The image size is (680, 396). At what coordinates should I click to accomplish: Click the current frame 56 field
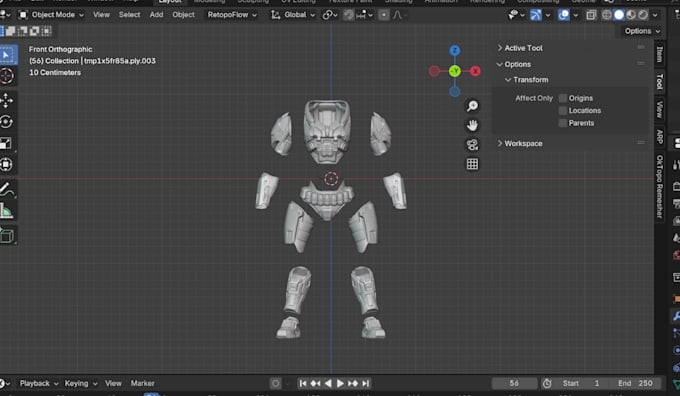pyautogui.click(x=514, y=383)
